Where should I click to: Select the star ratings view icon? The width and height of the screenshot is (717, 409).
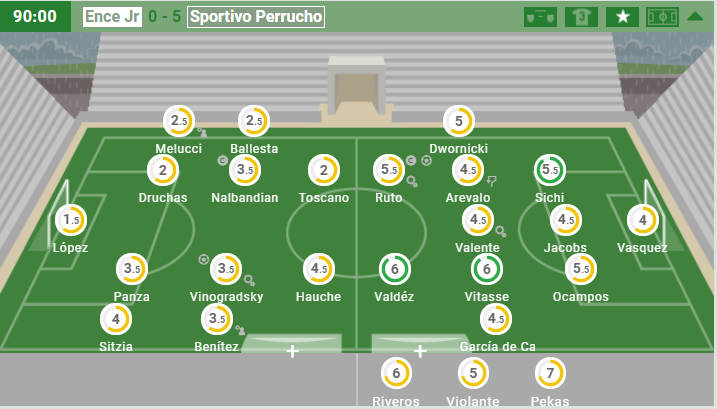pos(622,17)
